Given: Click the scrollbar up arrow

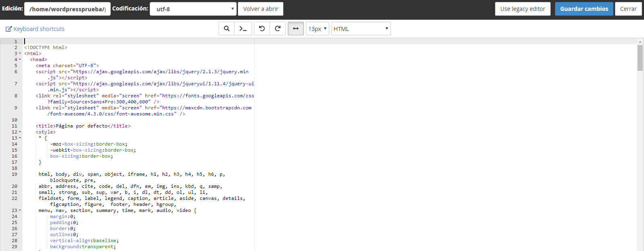Looking at the screenshot, I should 640,42.
